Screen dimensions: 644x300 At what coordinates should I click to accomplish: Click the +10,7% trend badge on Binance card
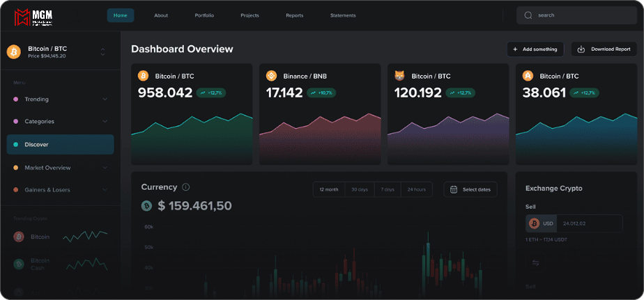[x=321, y=93]
